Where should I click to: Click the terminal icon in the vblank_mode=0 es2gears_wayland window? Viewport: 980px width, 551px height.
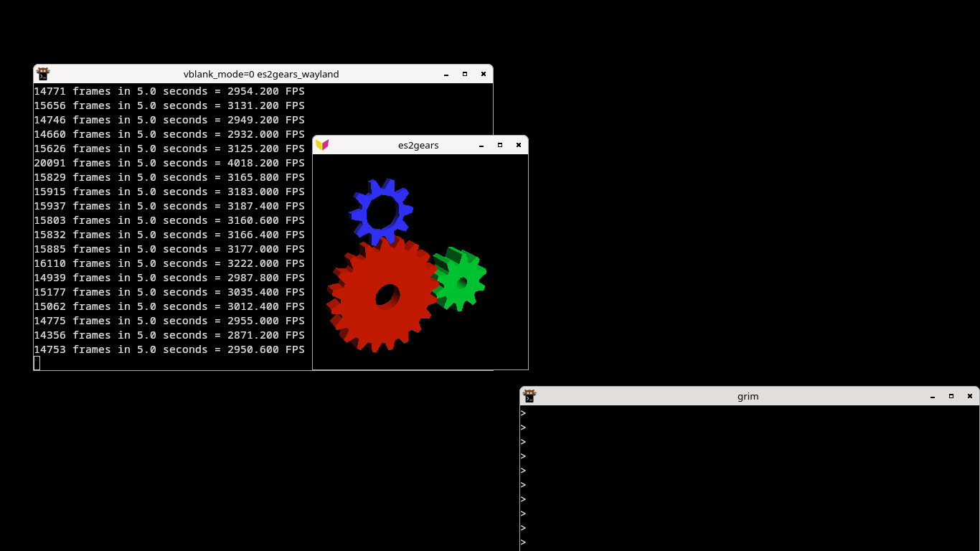point(43,74)
